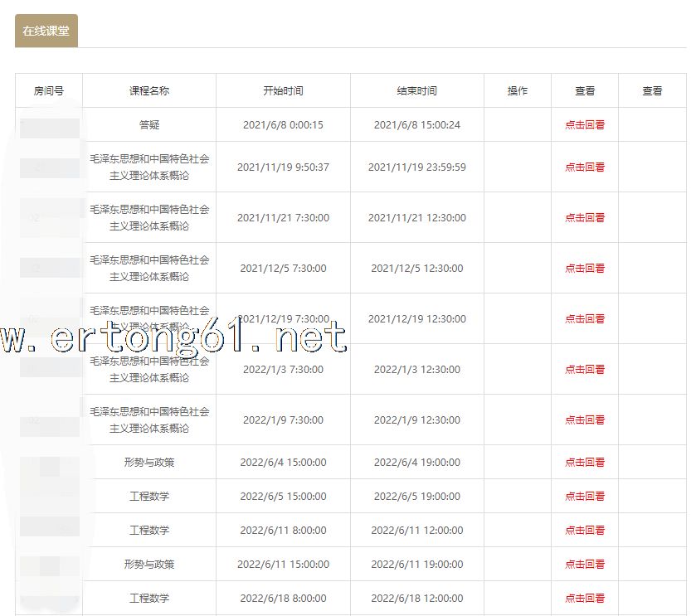Click the 答疑 course name cell
The height and width of the screenshot is (616, 696).
(x=149, y=125)
